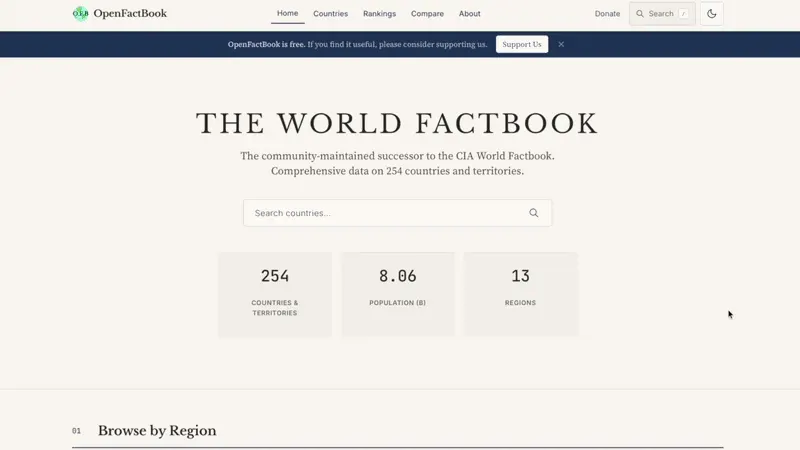Image resolution: width=800 pixels, height=450 pixels.
Task: Click the header Search box
Action: pyautogui.click(x=662, y=14)
